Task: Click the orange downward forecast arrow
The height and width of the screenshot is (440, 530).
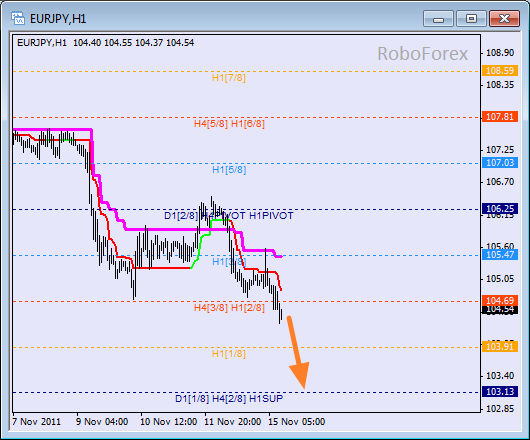Action: click(x=297, y=352)
